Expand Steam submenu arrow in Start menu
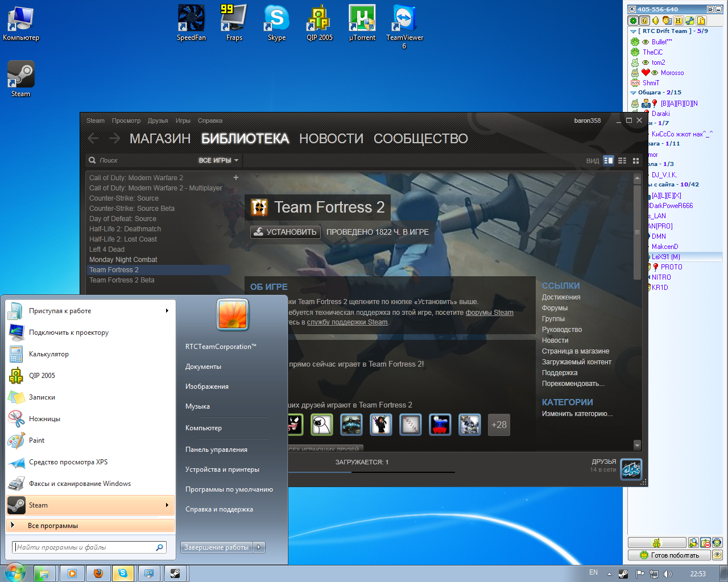The height and width of the screenshot is (582, 728). (167, 505)
